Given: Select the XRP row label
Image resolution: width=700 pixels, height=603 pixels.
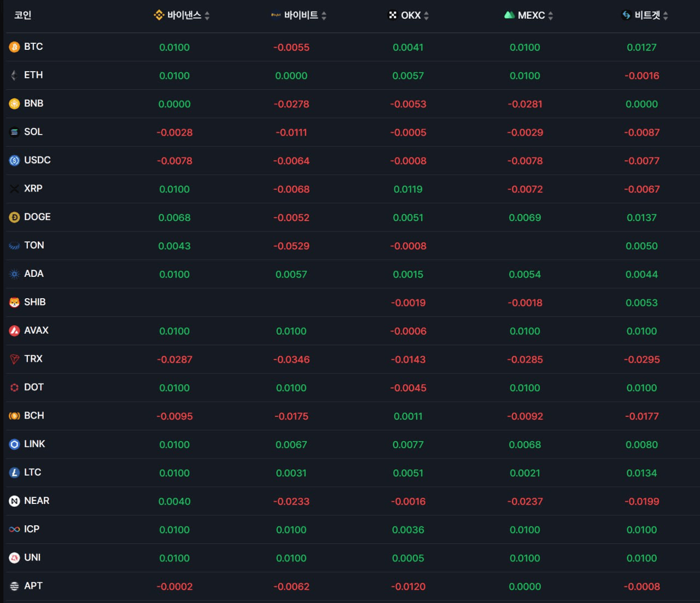Looking at the screenshot, I should [33, 189].
